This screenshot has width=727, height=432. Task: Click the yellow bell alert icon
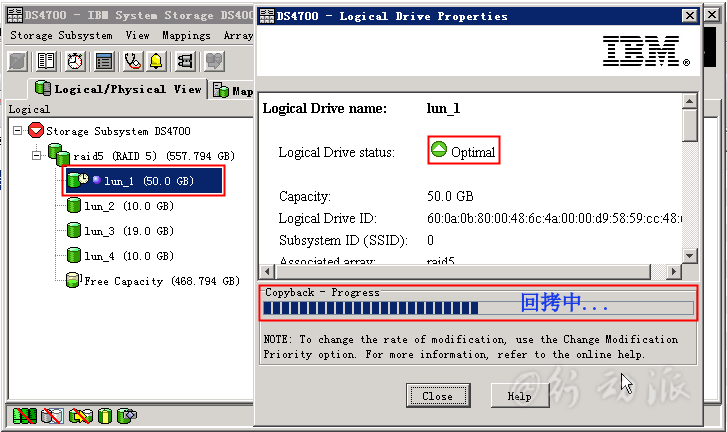(x=156, y=61)
